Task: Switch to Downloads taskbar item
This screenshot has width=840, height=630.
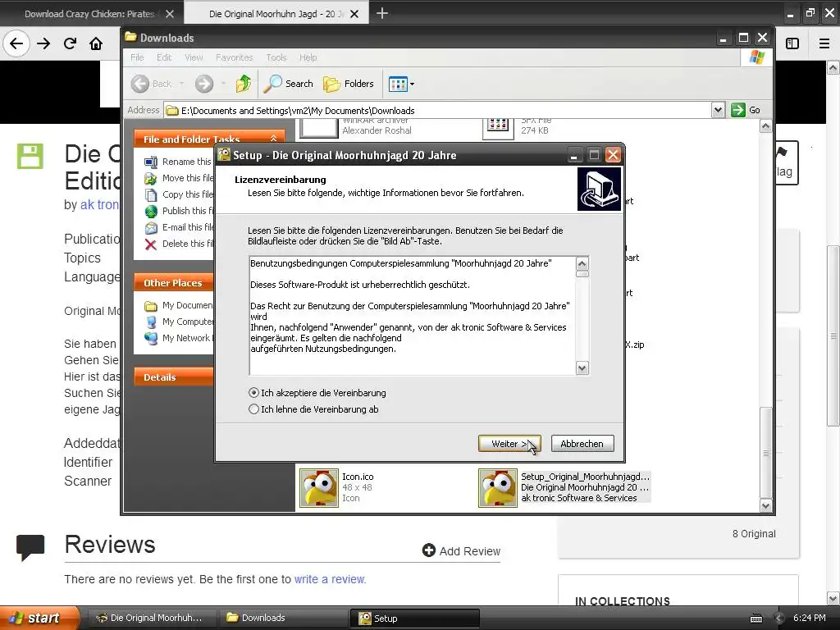Action: pyautogui.click(x=283, y=618)
